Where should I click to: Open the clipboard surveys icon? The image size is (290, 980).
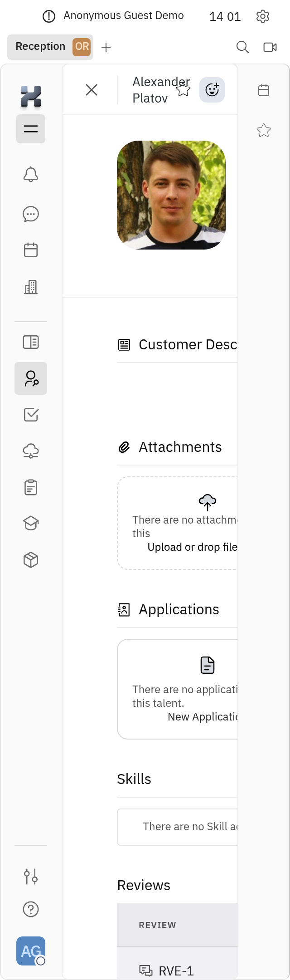tap(31, 487)
